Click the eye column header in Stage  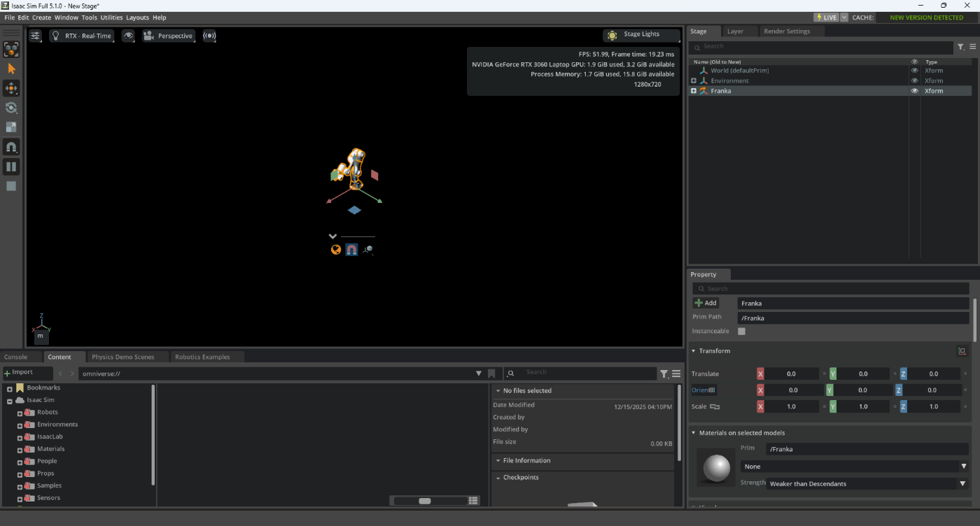click(x=914, y=62)
